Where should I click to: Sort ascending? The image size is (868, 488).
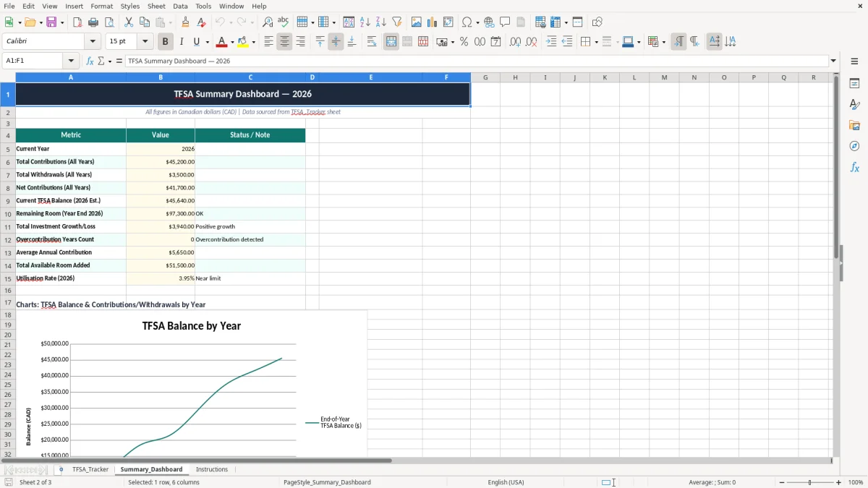click(365, 22)
